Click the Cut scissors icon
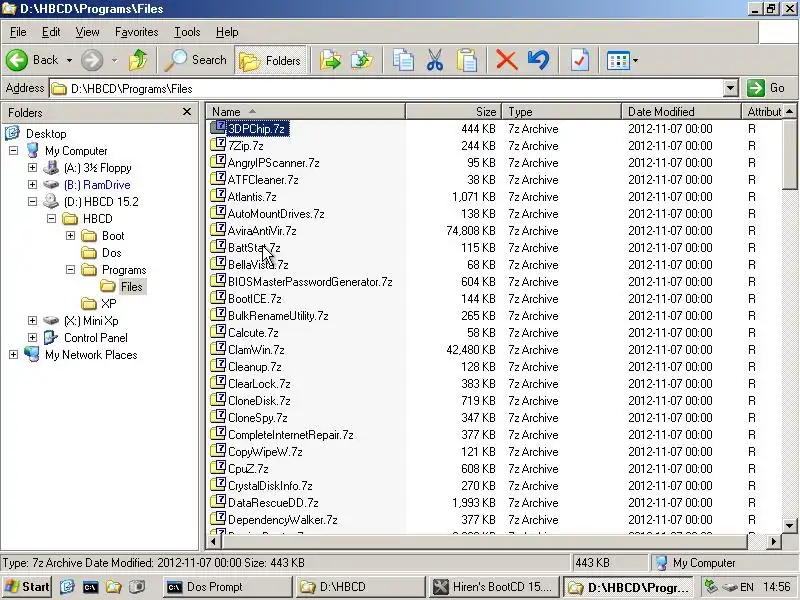 tap(435, 60)
